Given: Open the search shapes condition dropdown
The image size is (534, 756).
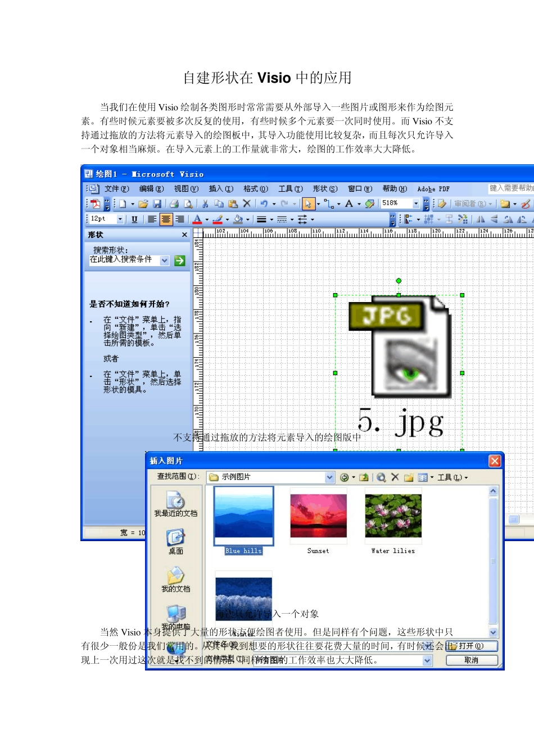Looking at the screenshot, I should pyautogui.click(x=165, y=260).
